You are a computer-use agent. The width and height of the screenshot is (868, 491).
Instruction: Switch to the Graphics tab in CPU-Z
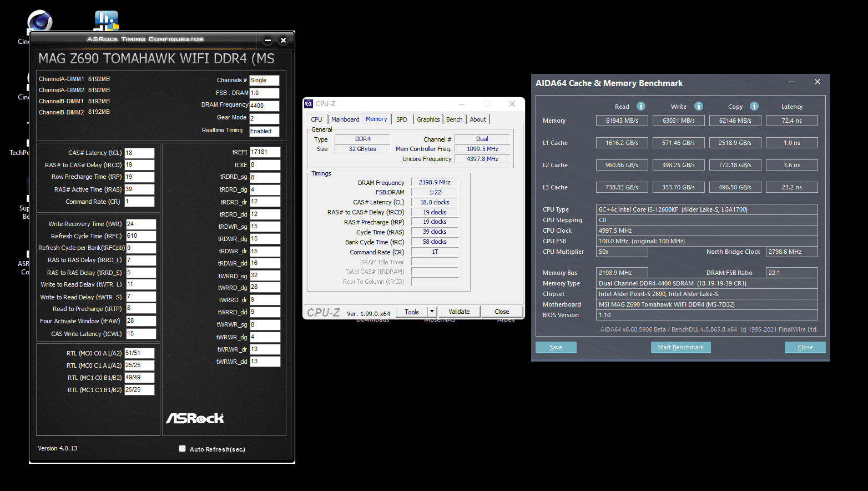pyautogui.click(x=428, y=119)
